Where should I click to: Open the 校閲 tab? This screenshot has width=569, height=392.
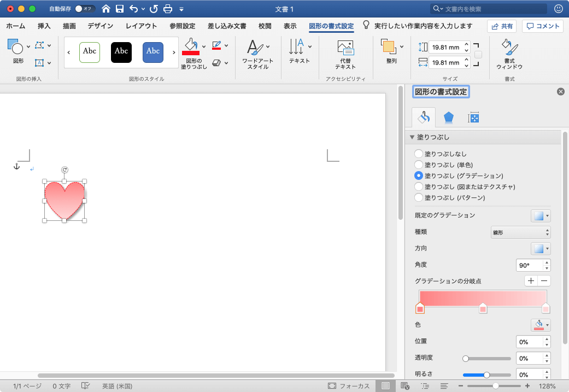[x=265, y=26]
